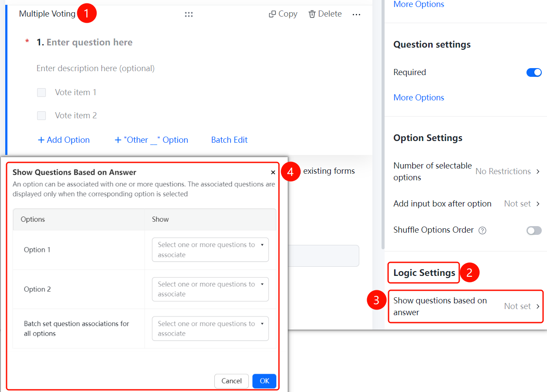Image resolution: width=547 pixels, height=392 pixels.
Task: Open the batch set question associations dropdown
Action: point(210,328)
